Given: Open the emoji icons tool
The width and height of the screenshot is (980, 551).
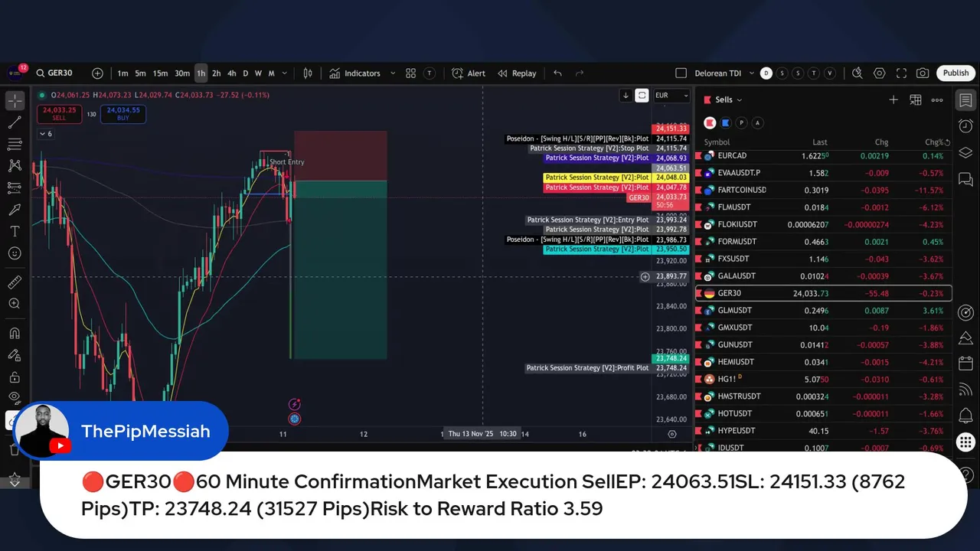Looking at the screenshot, I should 15,253.
